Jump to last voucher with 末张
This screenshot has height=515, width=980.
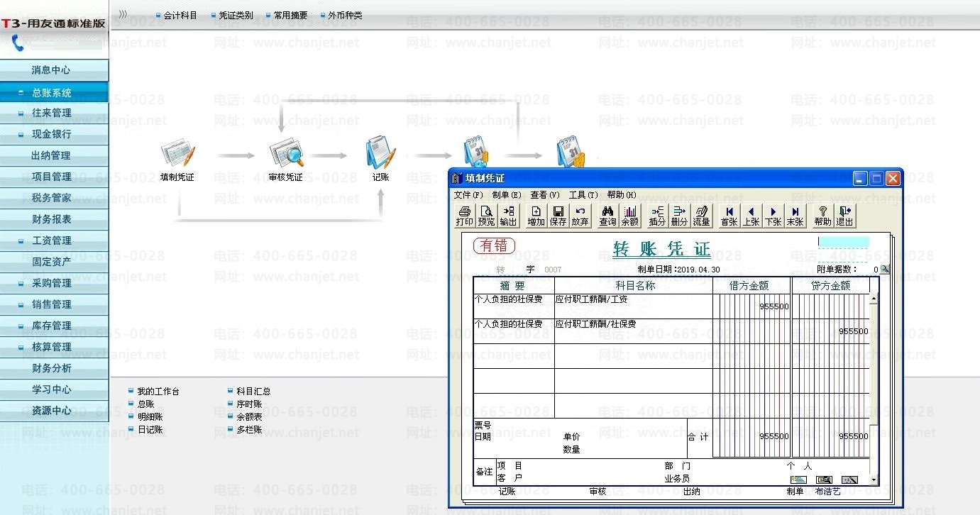point(795,216)
